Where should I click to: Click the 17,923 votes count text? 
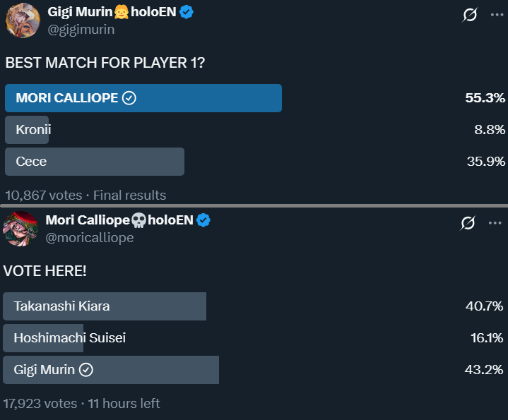(x=40, y=404)
